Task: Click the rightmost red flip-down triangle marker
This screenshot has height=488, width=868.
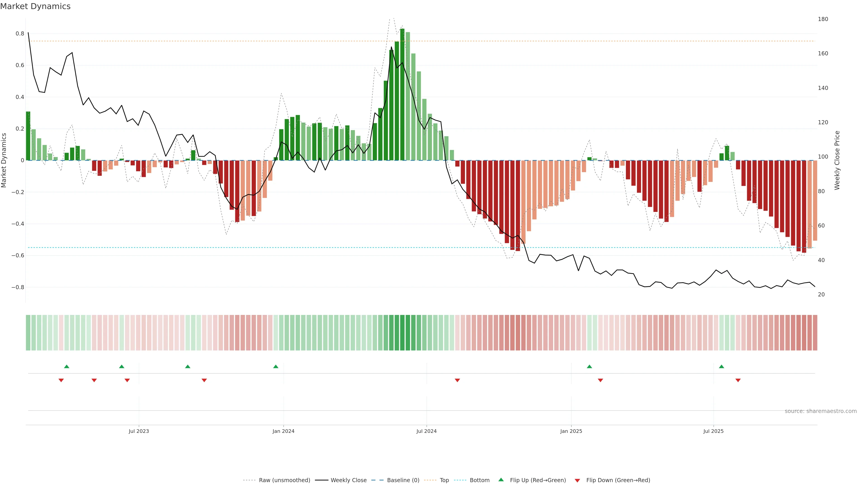Action: 738,380
